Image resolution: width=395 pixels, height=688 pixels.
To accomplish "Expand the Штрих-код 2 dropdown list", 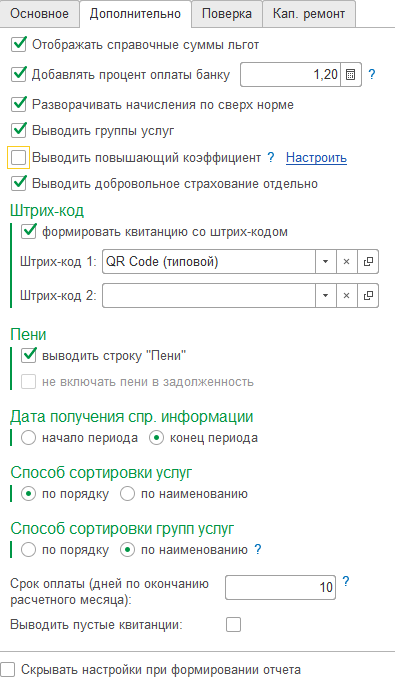I will point(325,296).
